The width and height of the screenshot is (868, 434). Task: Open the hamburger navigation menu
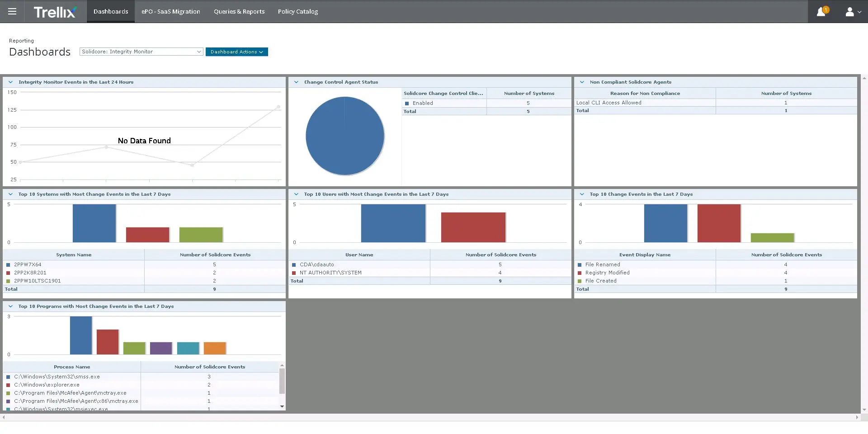(x=12, y=11)
